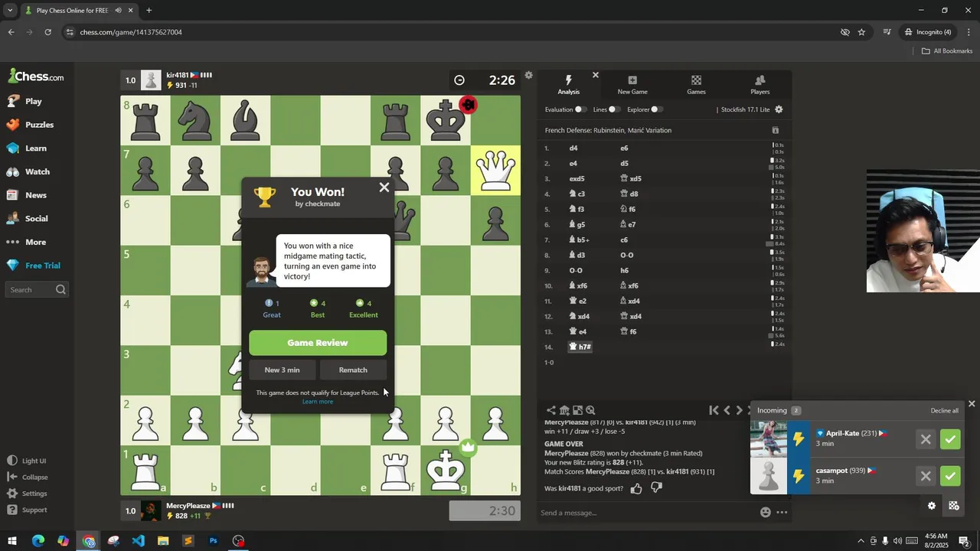
Task: Open the board settings gear icon
Action: point(528,75)
